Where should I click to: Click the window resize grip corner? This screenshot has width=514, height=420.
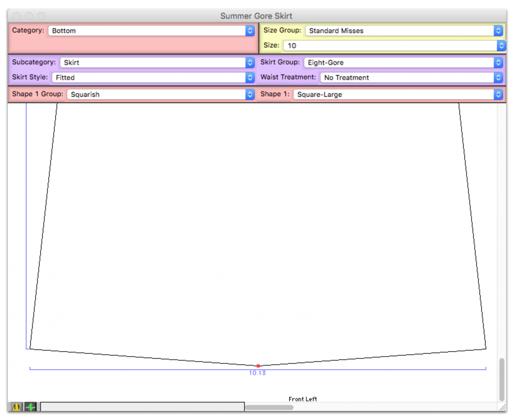pyautogui.click(x=502, y=407)
